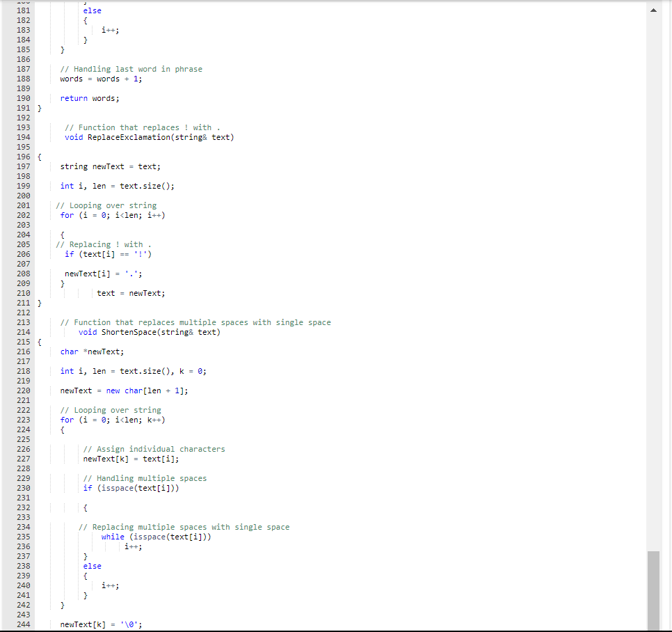The height and width of the screenshot is (632, 672).
Task: Click the 'newText[k] = '\0';' line
Action: coord(102,624)
